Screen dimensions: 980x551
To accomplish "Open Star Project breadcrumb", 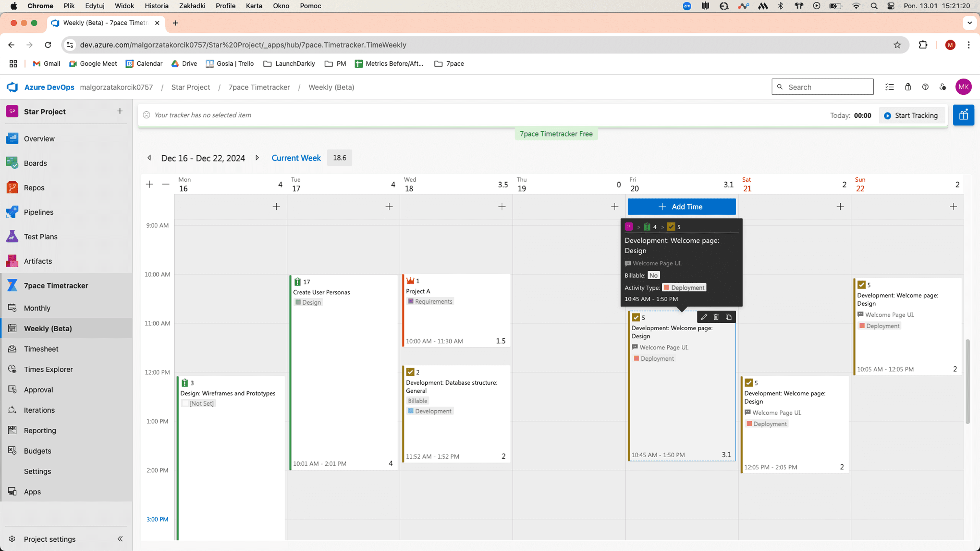I will coord(191,87).
